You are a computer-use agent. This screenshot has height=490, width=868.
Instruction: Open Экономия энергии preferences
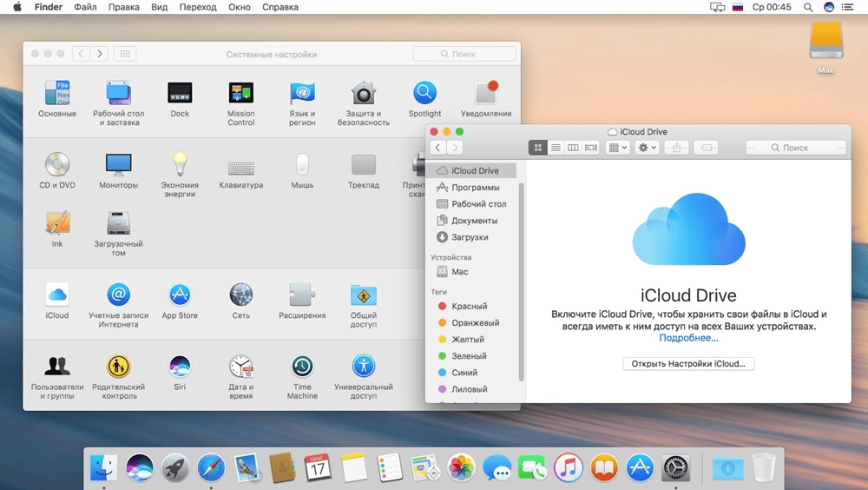(180, 174)
